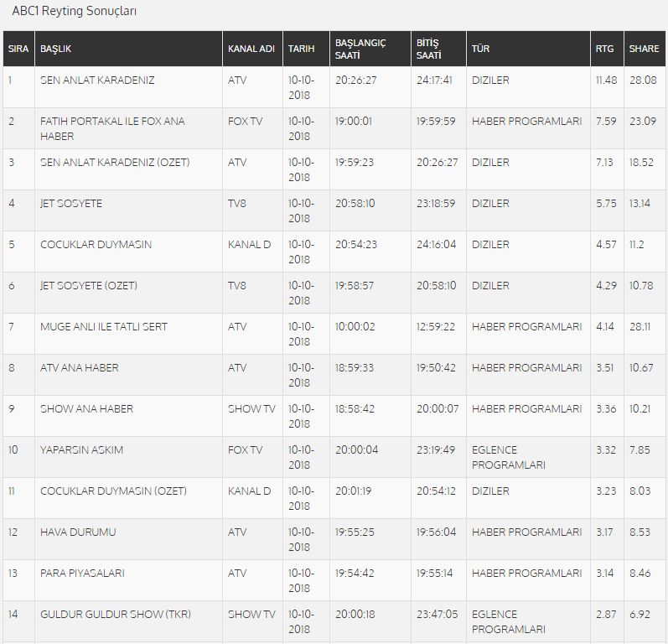Click start time 19:59:23
Screen dimensions: 668x644
tap(354, 163)
